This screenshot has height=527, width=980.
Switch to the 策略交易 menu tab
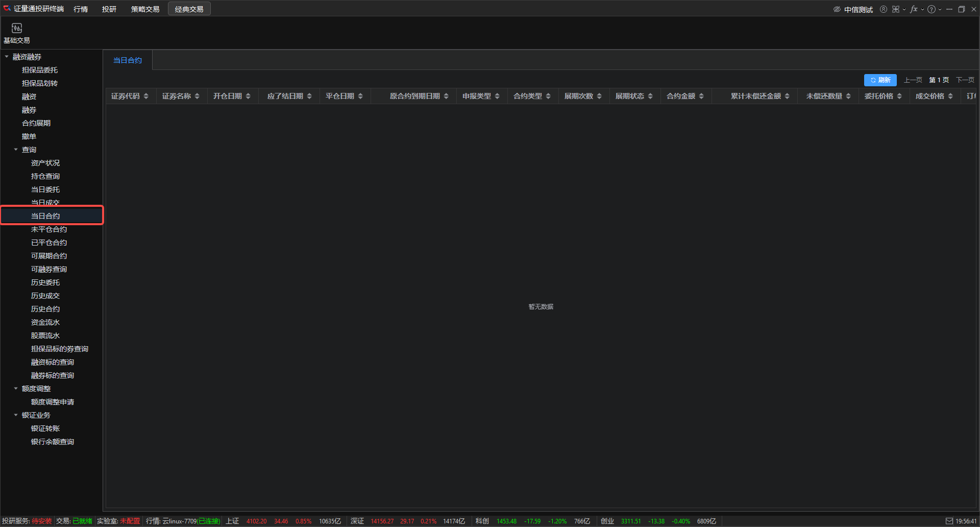click(x=145, y=9)
